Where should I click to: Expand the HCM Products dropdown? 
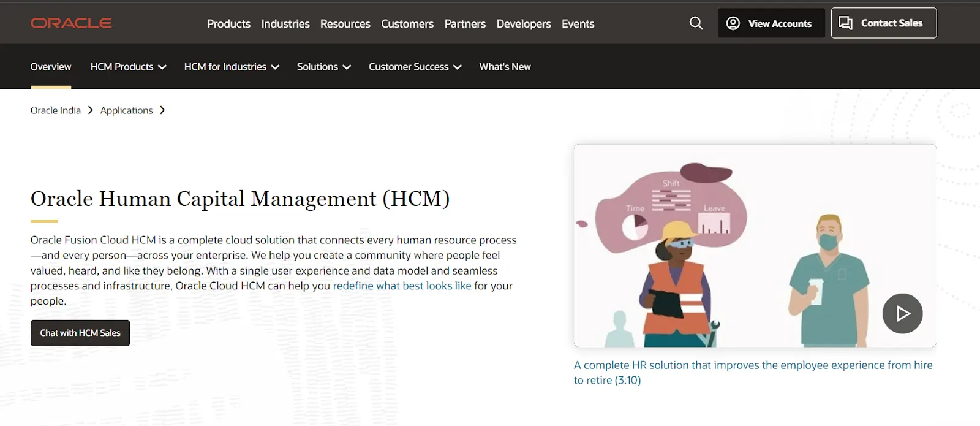pyautogui.click(x=128, y=67)
